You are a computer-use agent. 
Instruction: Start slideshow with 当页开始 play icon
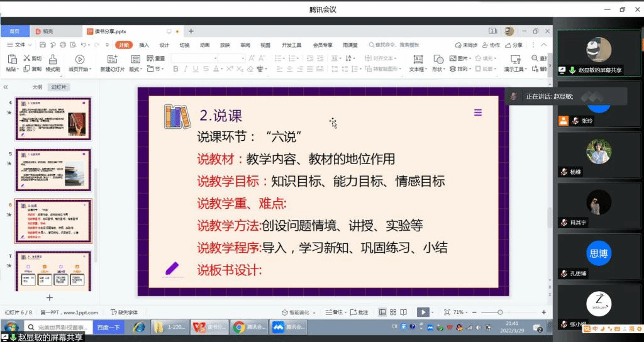pyautogui.click(x=78, y=59)
